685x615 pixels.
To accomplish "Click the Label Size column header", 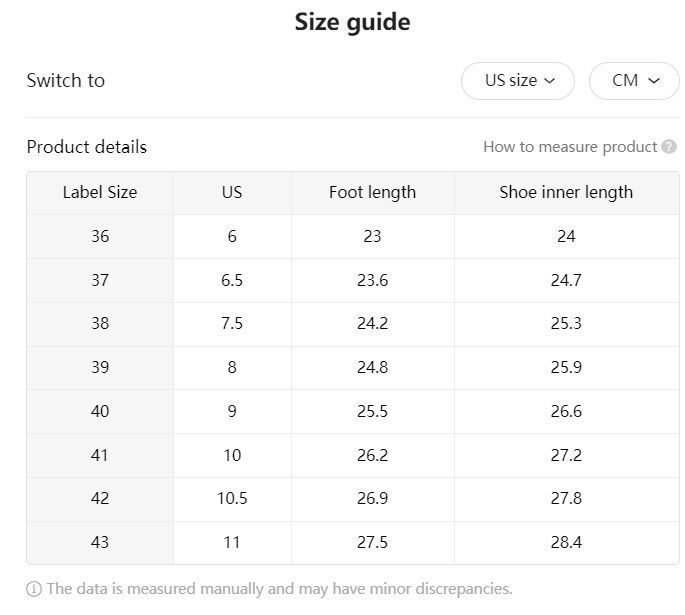I will (100, 192).
